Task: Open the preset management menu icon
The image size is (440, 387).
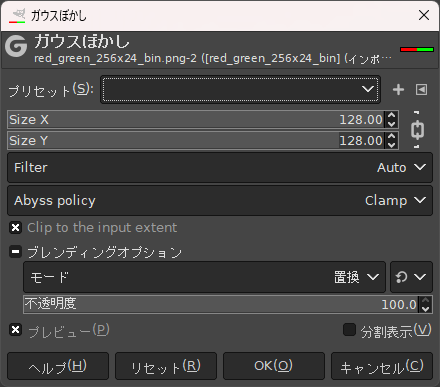Action: [421, 89]
